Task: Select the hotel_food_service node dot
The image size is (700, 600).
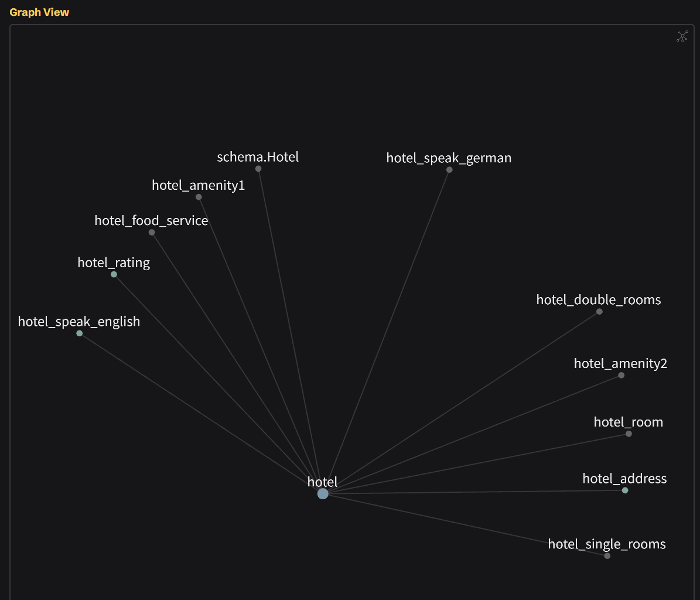Action: pyautogui.click(x=152, y=233)
